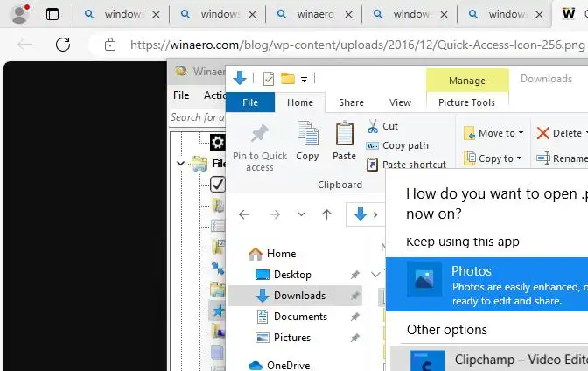The width and height of the screenshot is (588, 371).
Task: Switch to the winaero browser tab
Action: 315,14
